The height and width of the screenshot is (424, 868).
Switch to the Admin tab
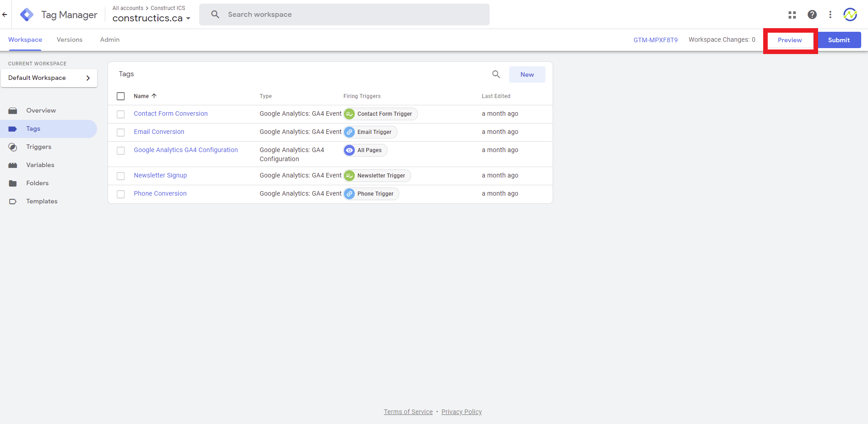(110, 40)
